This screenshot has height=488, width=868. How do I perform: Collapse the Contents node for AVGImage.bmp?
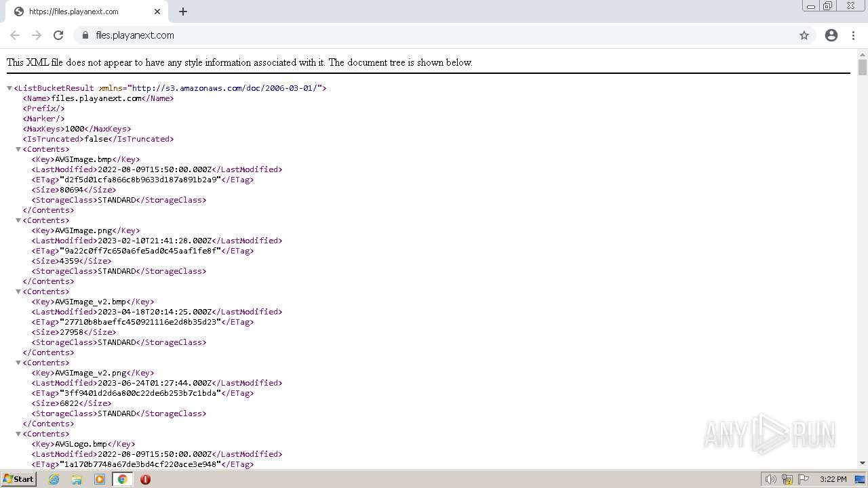(18, 149)
